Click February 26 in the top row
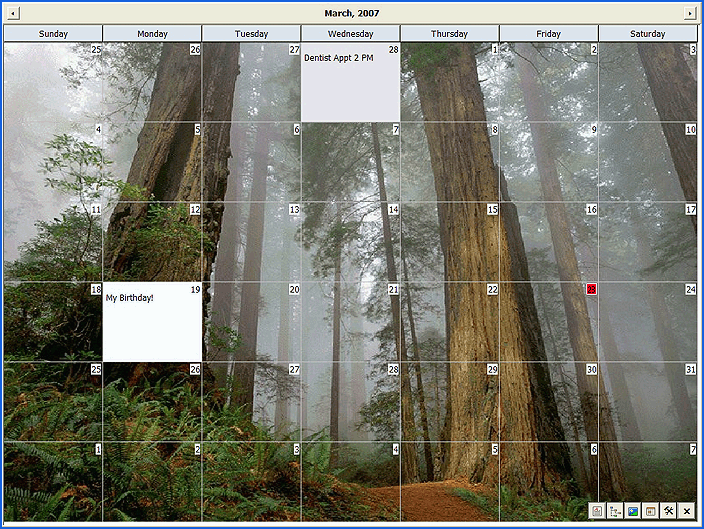The image size is (704, 529). coord(195,50)
